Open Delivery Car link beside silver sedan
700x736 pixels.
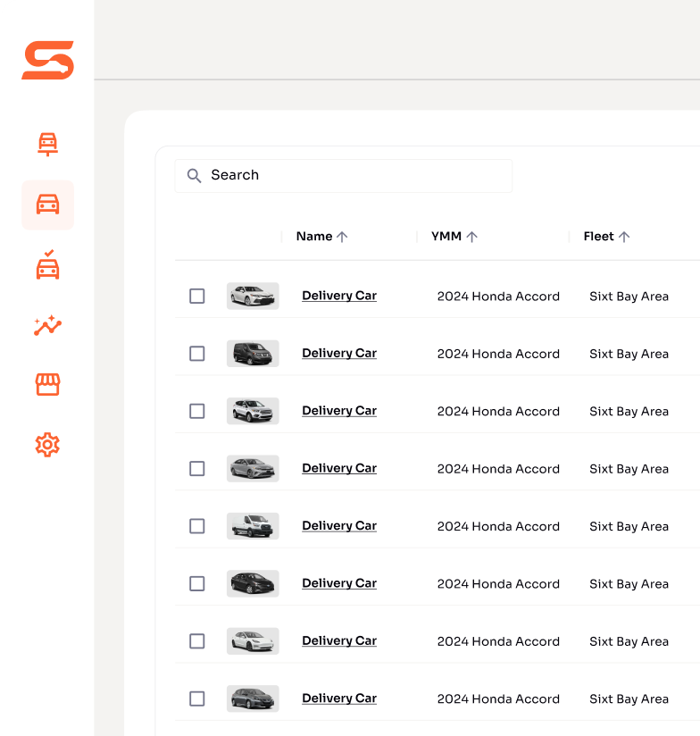click(339, 468)
